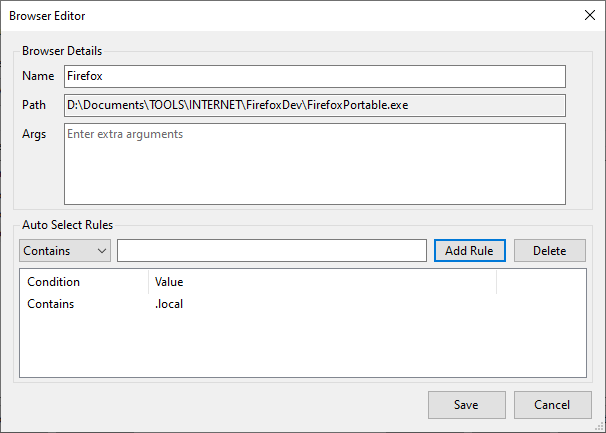Click the Delete rule button
The width and height of the screenshot is (606, 433).
coord(549,250)
